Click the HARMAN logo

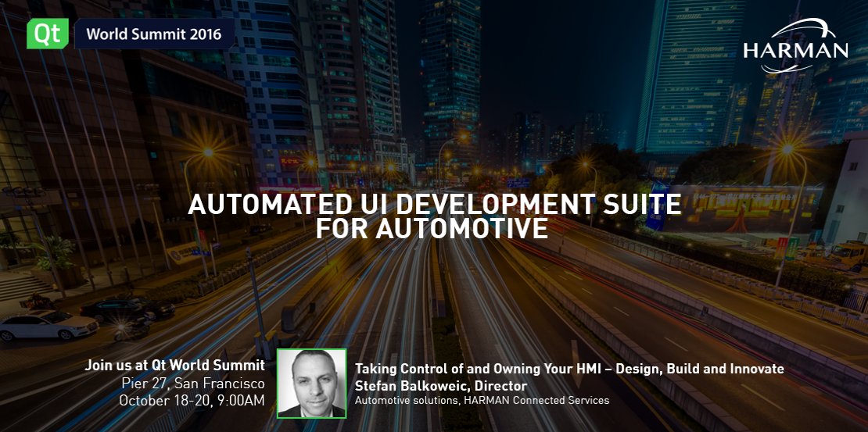(x=795, y=46)
